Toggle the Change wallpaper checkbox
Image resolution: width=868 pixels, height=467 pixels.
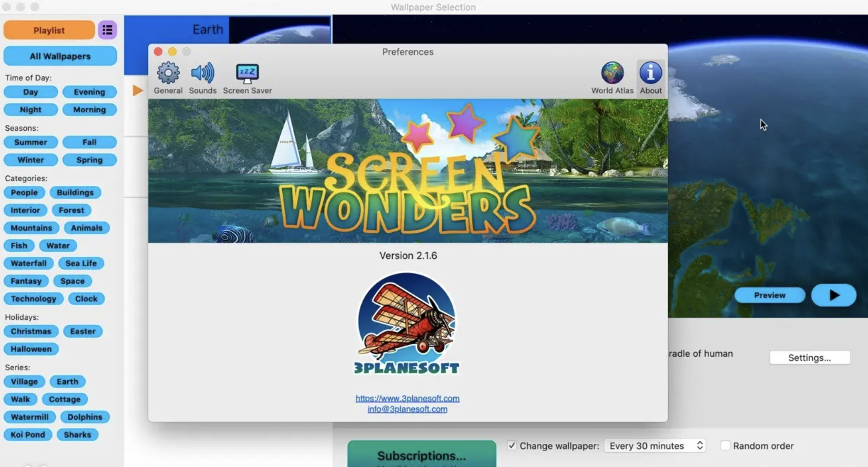pyautogui.click(x=512, y=445)
